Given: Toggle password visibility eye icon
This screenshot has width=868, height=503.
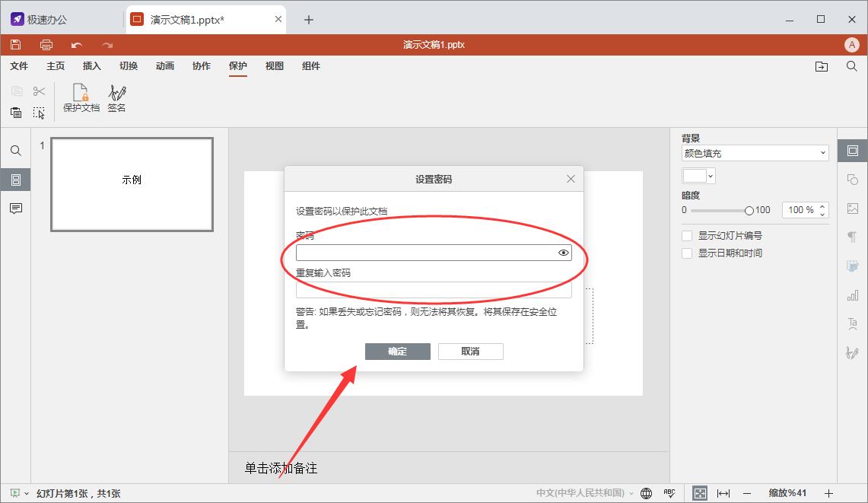Looking at the screenshot, I should (564, 253).
